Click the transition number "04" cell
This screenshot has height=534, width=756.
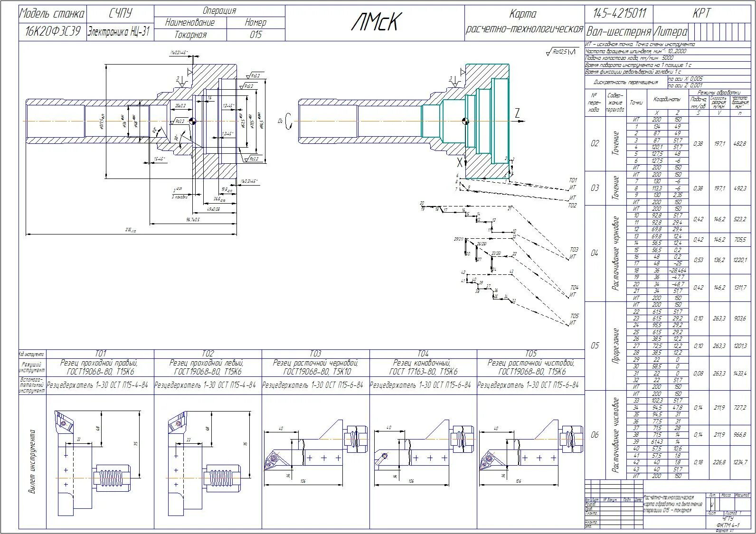(x=595, y=253)
